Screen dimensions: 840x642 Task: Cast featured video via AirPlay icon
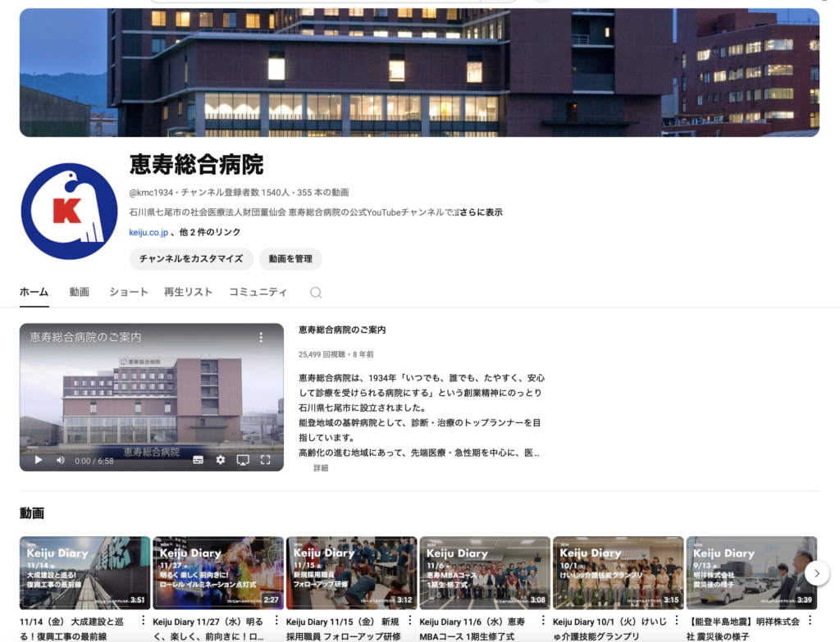click(x=243, y=460)
